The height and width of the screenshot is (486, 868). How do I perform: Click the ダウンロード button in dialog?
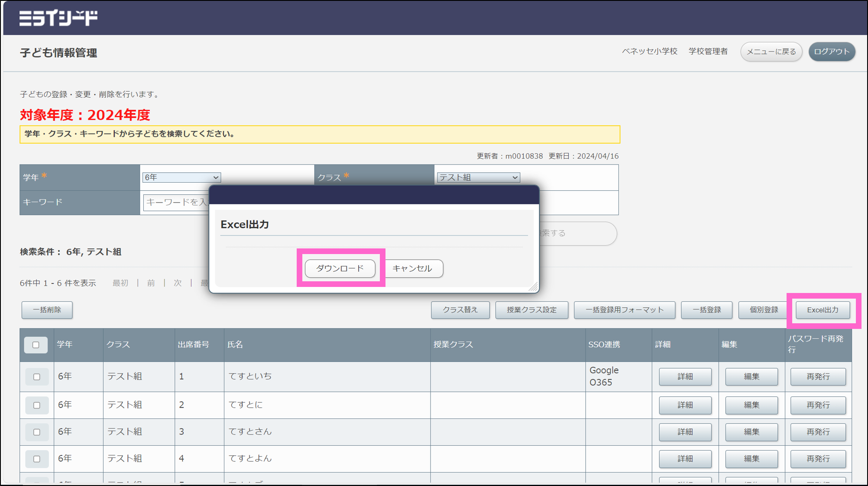pos(340,268)
